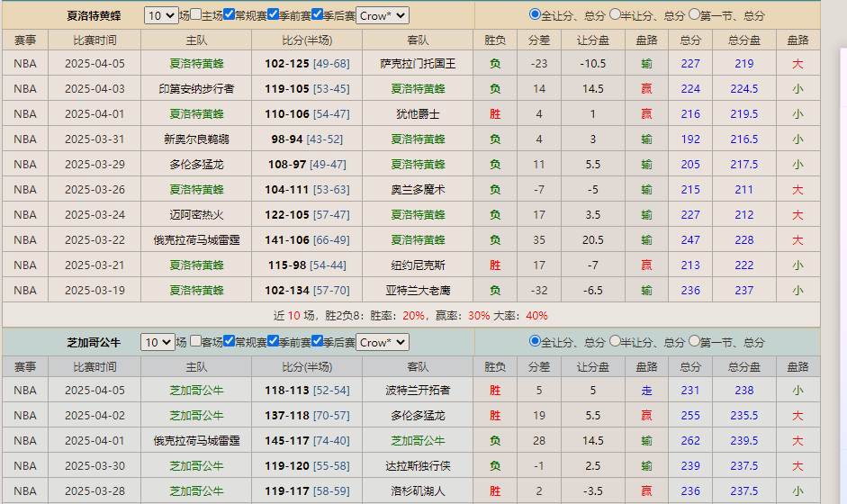Open the 印第安纳步行者 team link
847x504 pixels.
point(196,89)
